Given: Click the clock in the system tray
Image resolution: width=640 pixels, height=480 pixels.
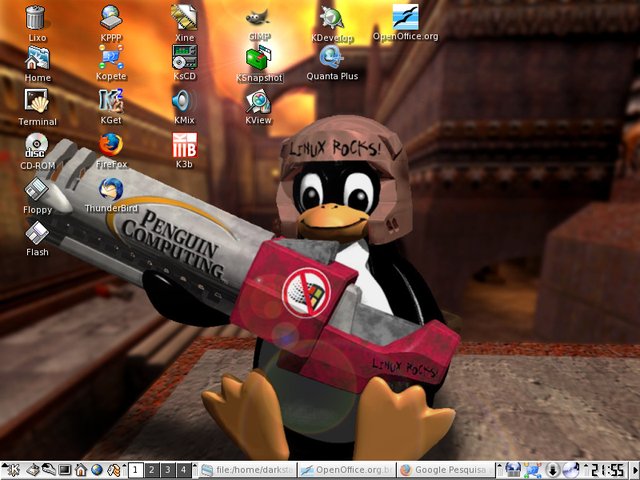Looking at the screenshot, I should tap(606, 469).
